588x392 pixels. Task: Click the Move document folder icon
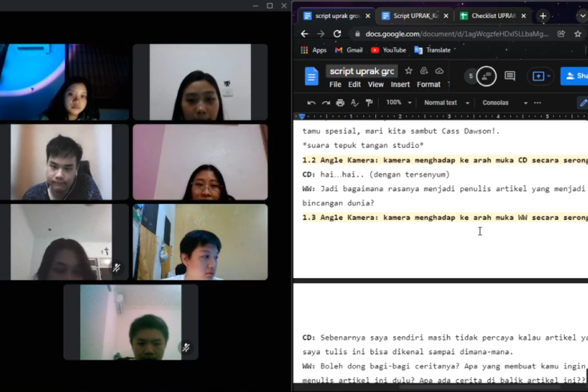tap(424, 71)
